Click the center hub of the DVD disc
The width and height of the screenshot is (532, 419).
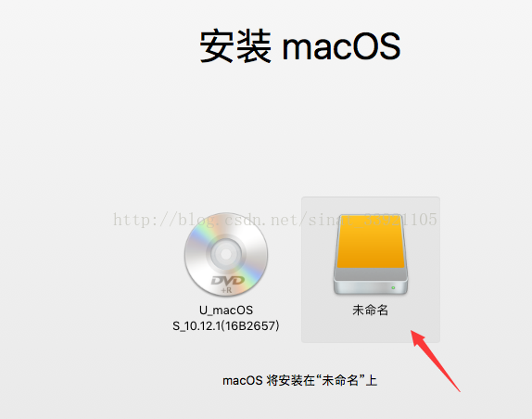click(226, 254)
